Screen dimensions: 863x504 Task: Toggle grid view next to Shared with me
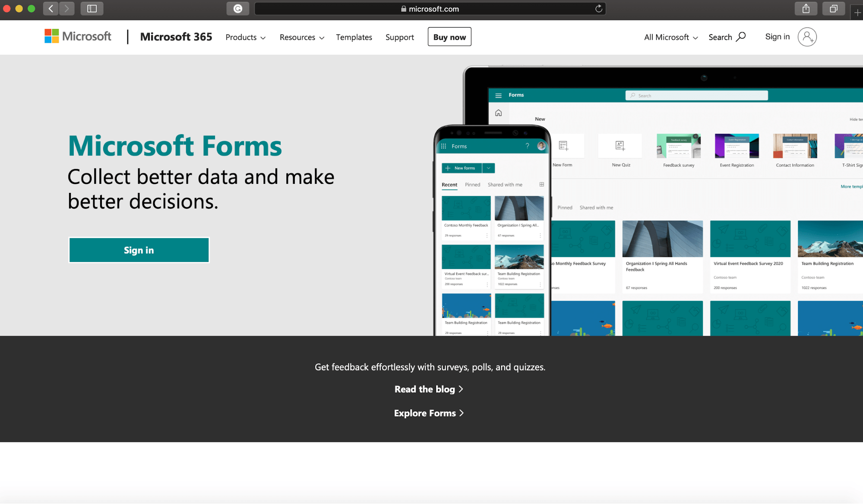click(x=542, y=184)
